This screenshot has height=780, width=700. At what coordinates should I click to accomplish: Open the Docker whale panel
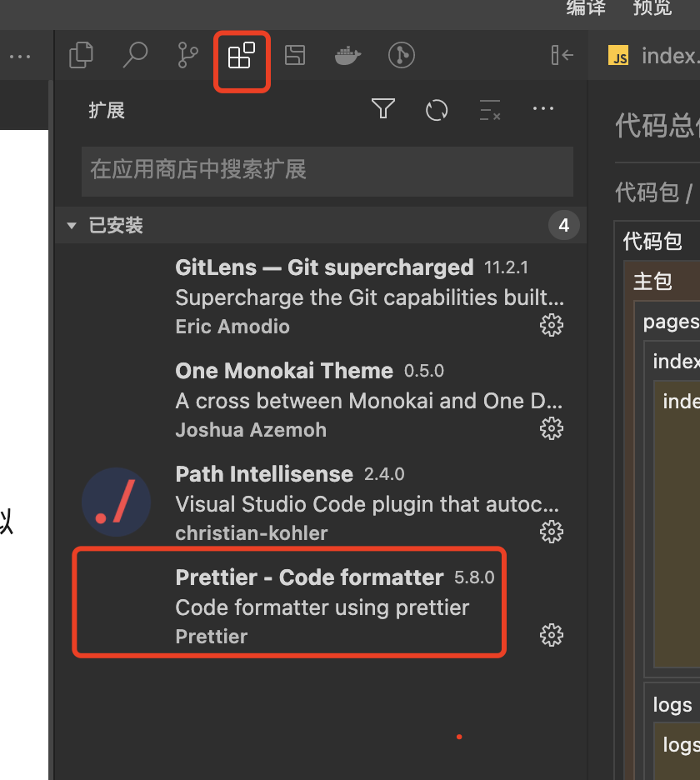347,55
